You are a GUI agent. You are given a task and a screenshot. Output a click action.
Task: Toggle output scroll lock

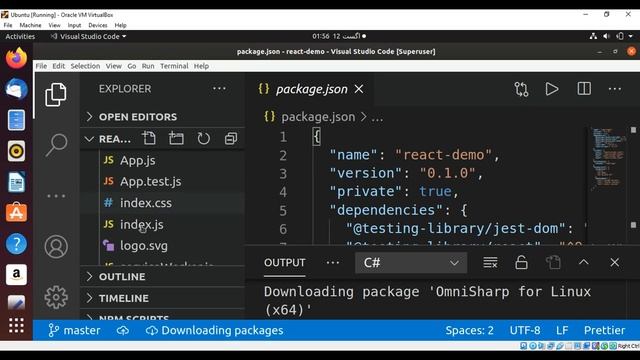tap(521, 262)
